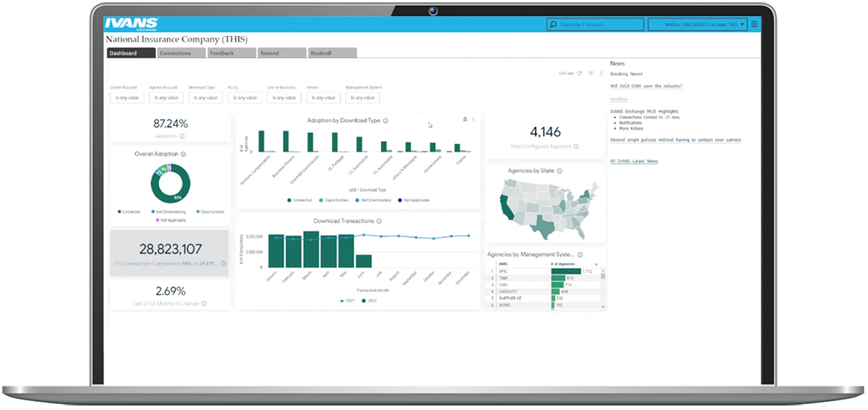The height and width of the screenshot is (410, 868).
Task: Open Adoption by Download Type tile menu
Action: [x=472, y=119]
